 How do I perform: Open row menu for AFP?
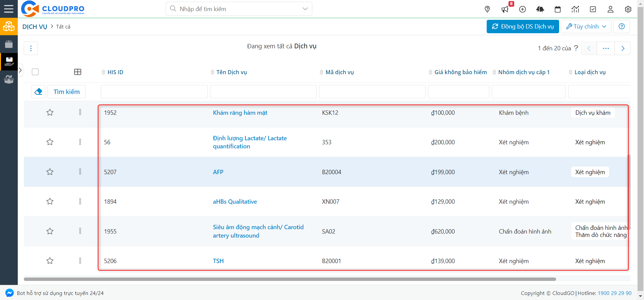coord(80,171)
